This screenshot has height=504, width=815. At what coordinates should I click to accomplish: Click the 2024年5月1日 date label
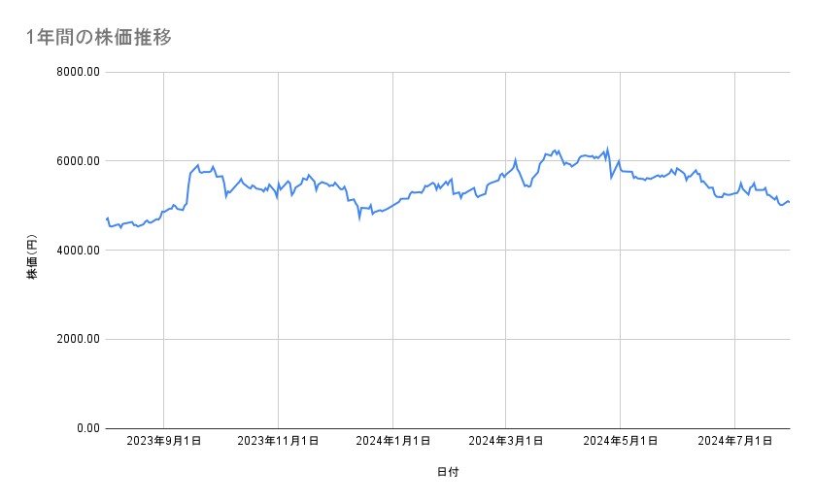[621, 441]
